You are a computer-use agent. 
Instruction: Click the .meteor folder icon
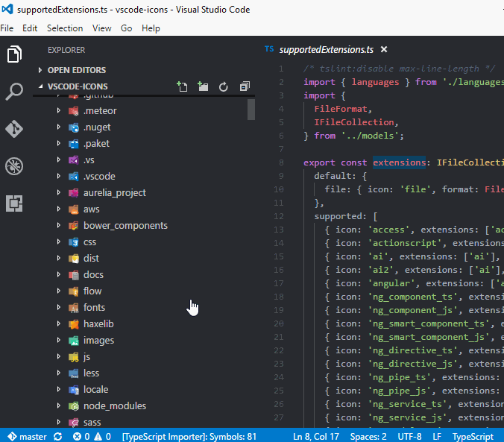tap(74, 111)
